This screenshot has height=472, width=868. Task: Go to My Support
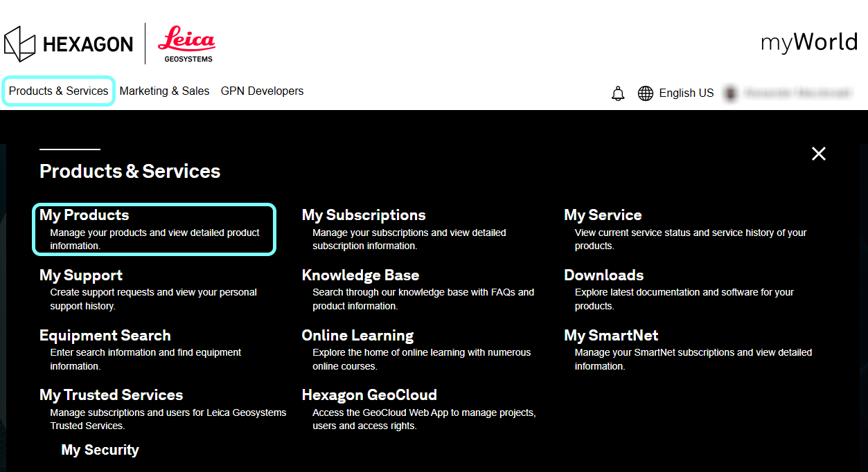(x=81, y=275)
